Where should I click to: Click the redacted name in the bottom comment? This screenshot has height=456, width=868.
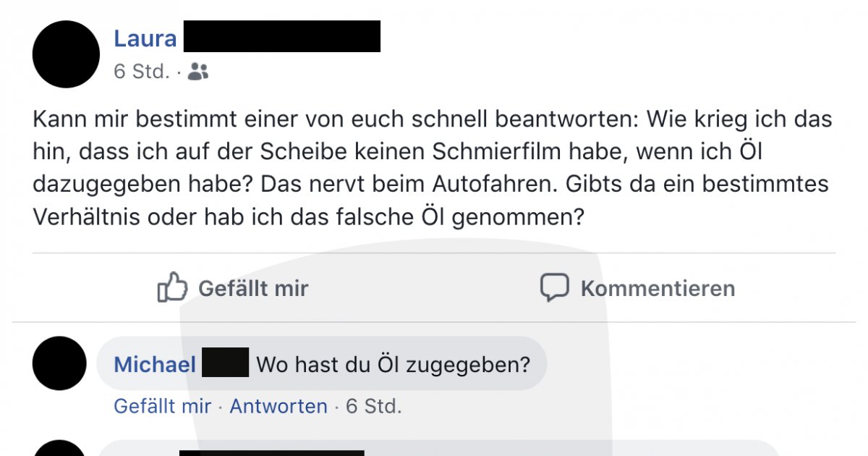[x=272, y=453]
